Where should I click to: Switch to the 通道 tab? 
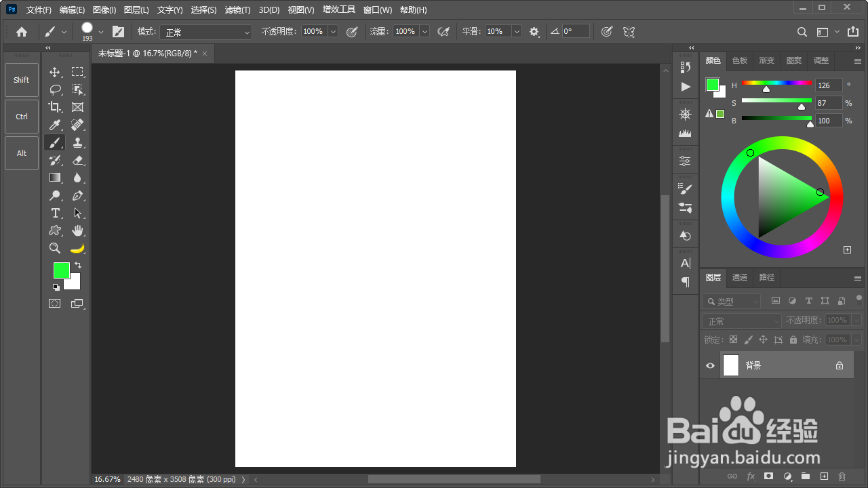740,277
